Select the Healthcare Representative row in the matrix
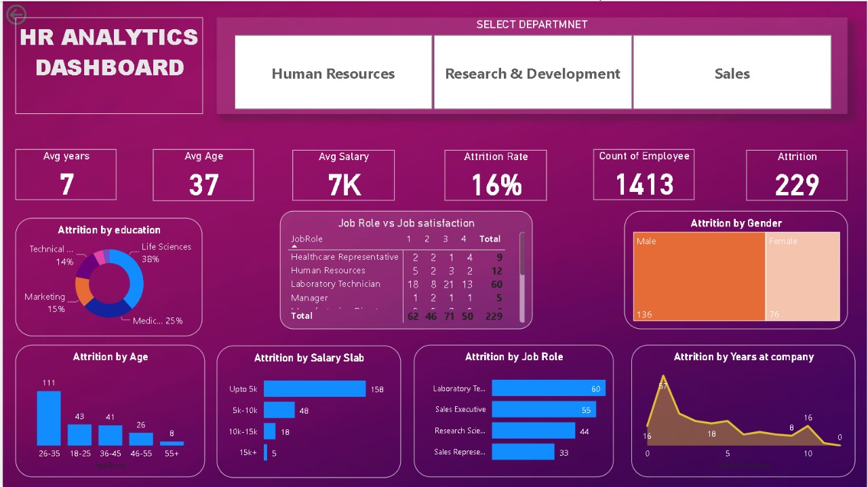This screenshot has width=868, height=487. (x=344, y=257)
